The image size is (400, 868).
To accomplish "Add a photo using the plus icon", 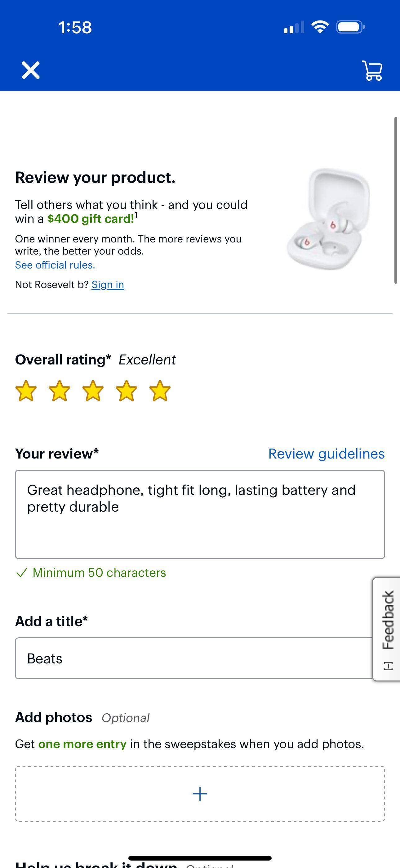I will coord(200,793).
